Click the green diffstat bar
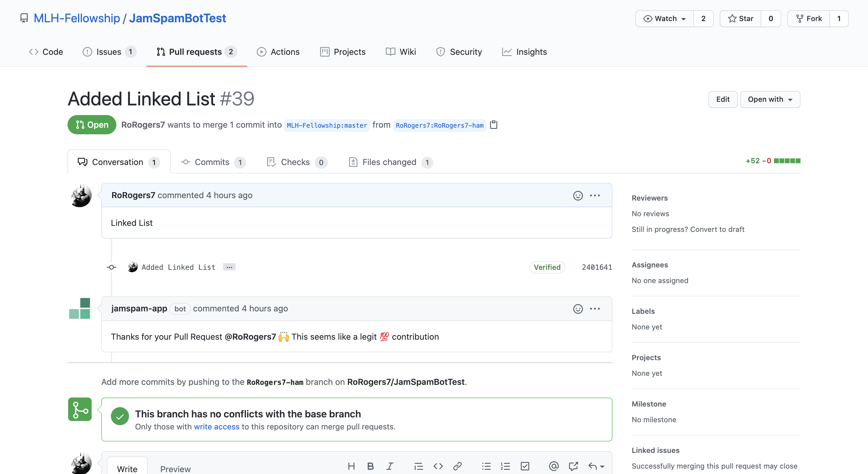Image resolution: width=868 pixels, height=474 pixels. pyautogui.click(x=787, y=161)
